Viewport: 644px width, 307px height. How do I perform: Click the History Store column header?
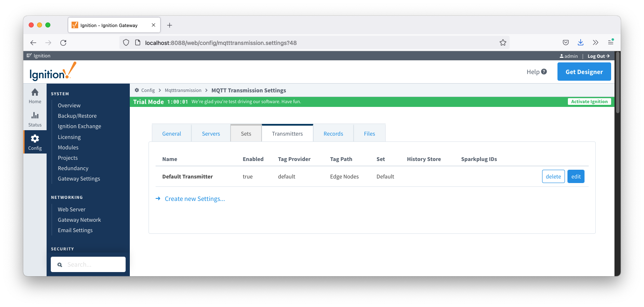click(424, 159)
